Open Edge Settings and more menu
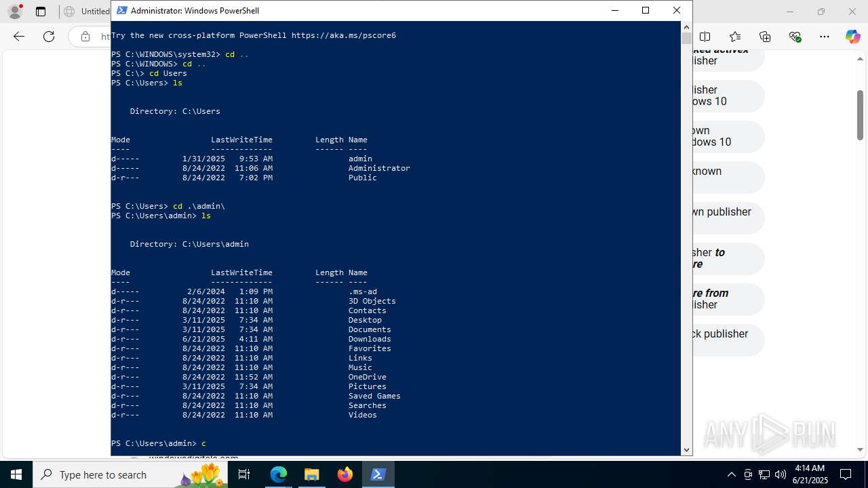Screen dimensions: 868x488 825,37
